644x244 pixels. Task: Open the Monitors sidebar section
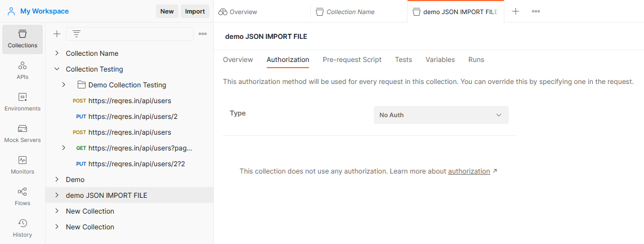point(23,166)
